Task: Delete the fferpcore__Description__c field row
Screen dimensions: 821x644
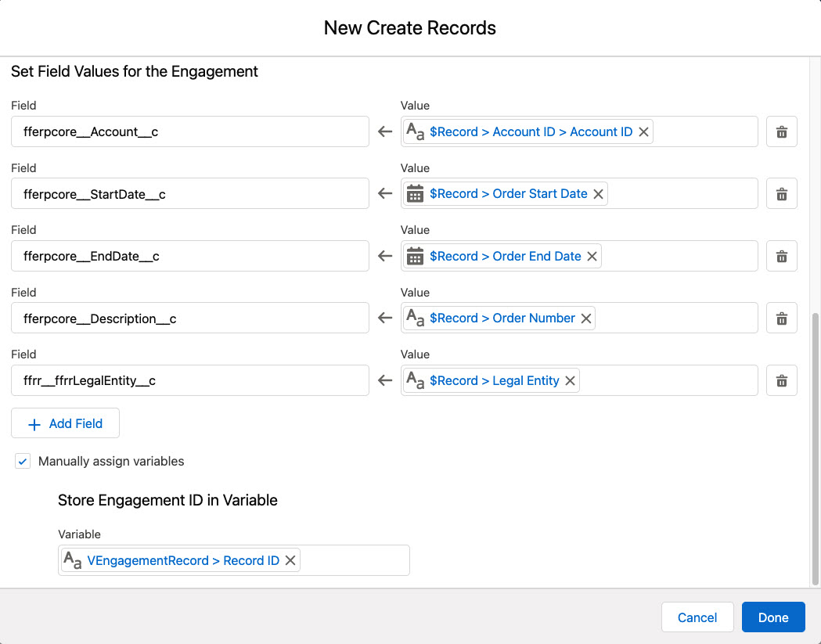Action: [781, 318]
